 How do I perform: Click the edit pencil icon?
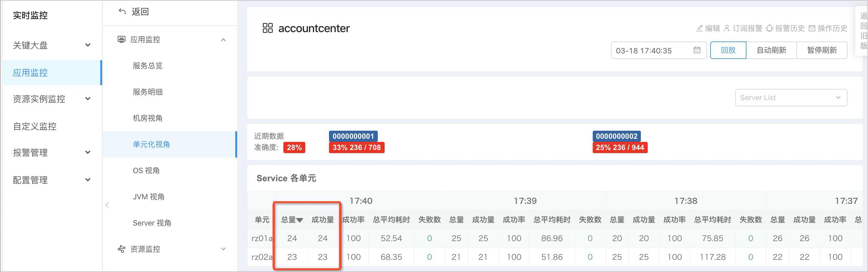click(700, 28)
